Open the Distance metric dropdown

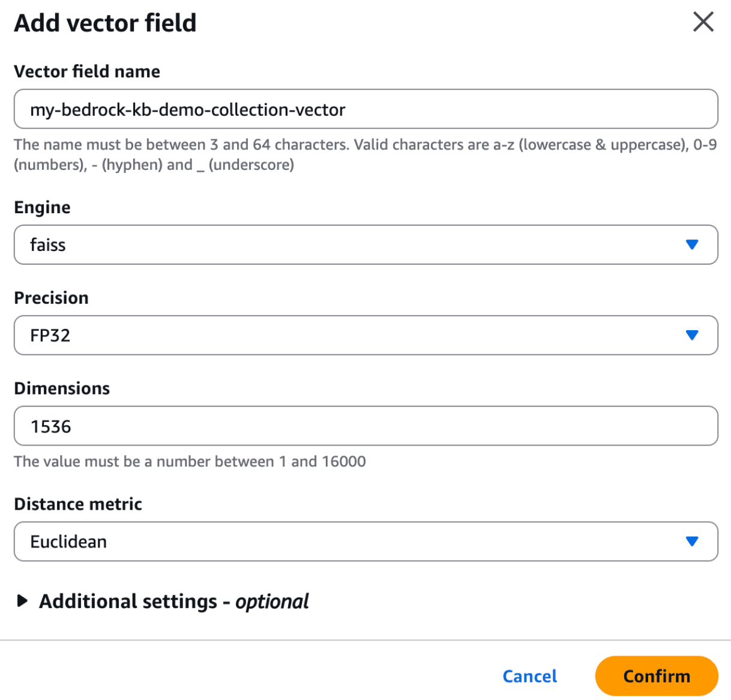click(365, 542)
